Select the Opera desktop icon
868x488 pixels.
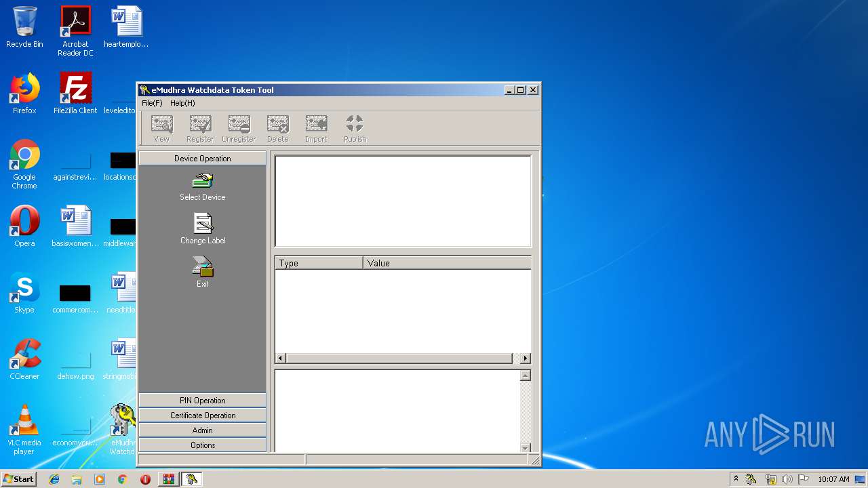24,227
